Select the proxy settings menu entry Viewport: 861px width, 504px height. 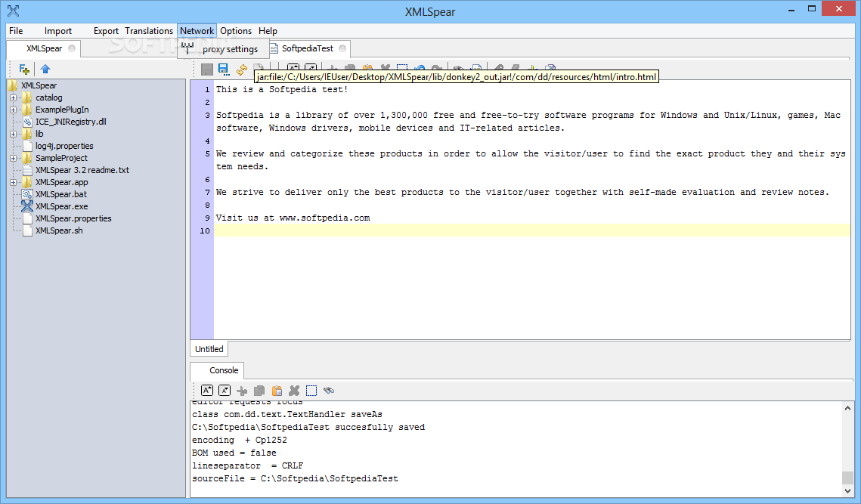tap(223, 49)
